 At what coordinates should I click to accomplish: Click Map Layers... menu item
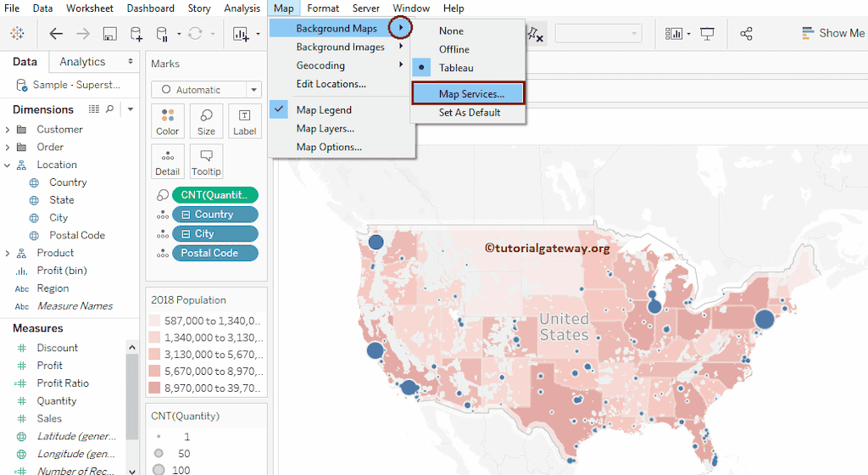[x=325, y=128]
